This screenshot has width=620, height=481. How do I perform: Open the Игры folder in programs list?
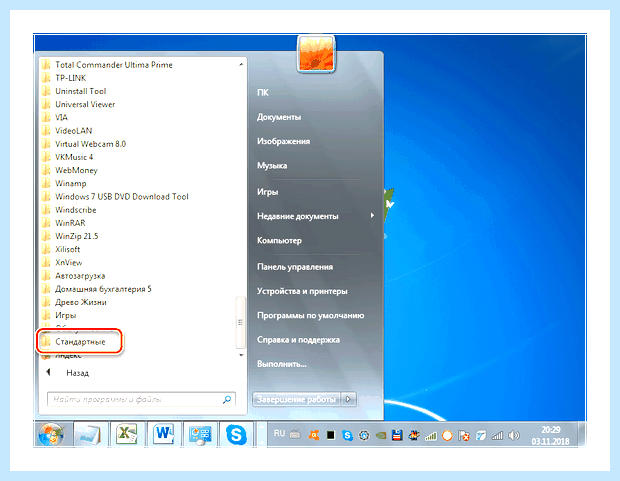(x=65, y=315)
